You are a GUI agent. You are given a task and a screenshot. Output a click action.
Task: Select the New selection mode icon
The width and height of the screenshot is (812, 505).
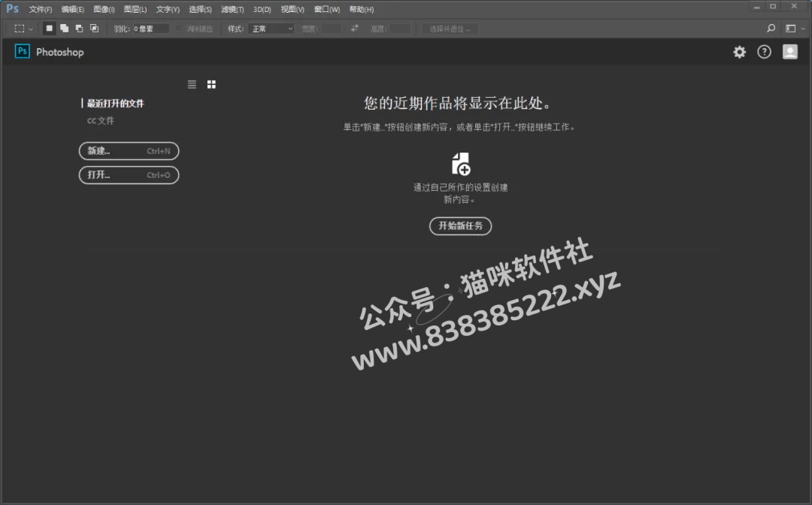click(49, 29)
